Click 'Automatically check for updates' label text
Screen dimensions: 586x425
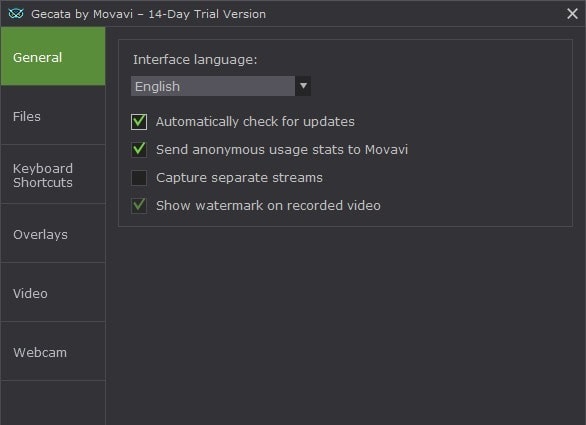click(255, 121)
